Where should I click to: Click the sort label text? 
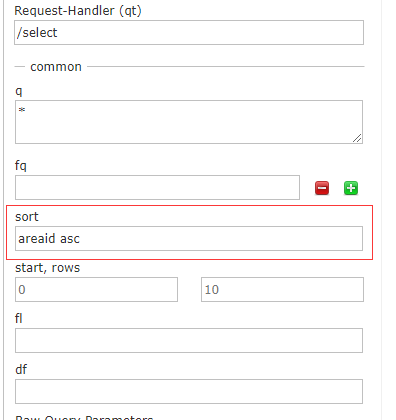pos(27,217)
